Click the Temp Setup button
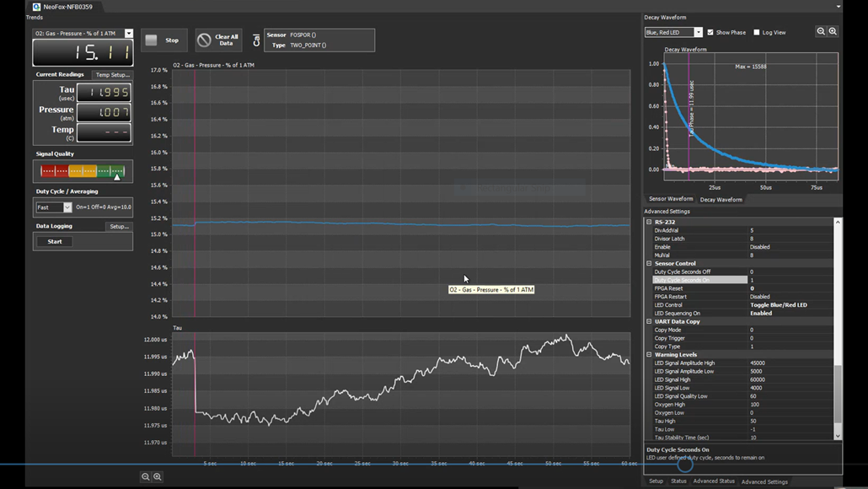 pyautogui.click(x=111, y=75)
